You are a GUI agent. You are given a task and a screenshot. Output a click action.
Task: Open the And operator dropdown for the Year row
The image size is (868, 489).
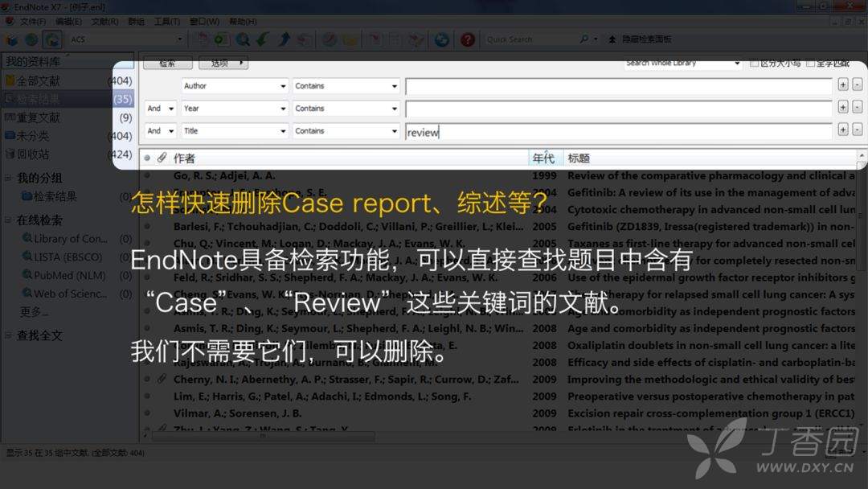(x=161, y=109)
